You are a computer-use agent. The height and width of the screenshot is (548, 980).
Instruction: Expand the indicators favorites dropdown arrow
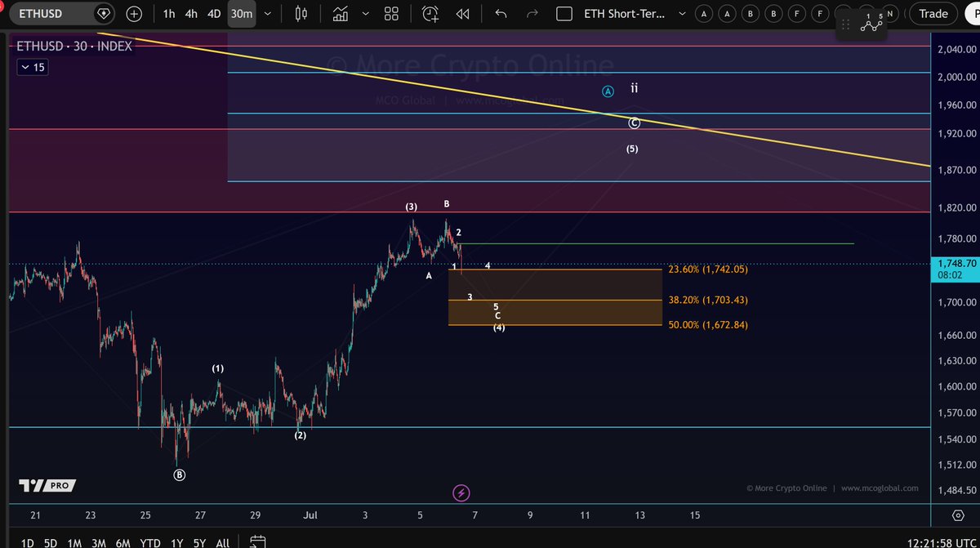(366, 13)
